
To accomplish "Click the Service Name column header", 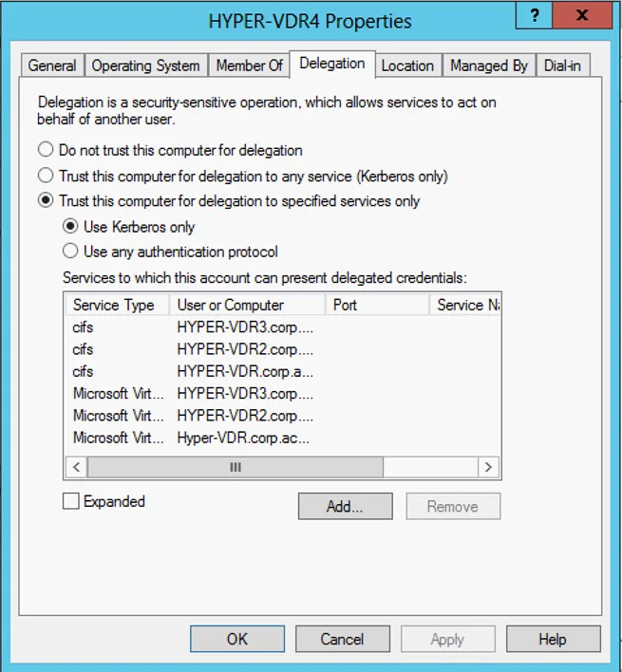I will click(464, 305).
